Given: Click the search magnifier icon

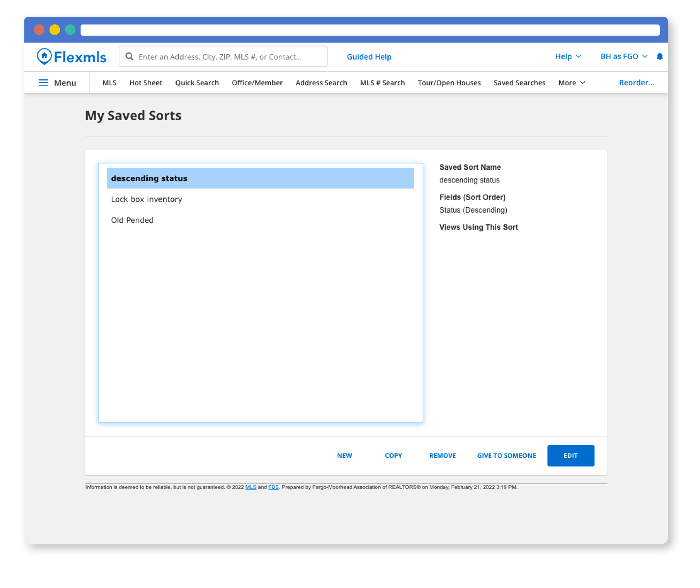Looking at the screenshot, I should [129, 57].
